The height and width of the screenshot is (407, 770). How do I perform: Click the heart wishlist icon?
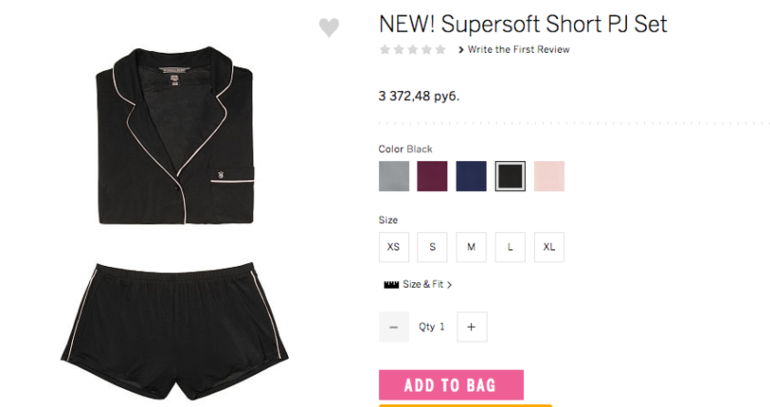[329, 27]
